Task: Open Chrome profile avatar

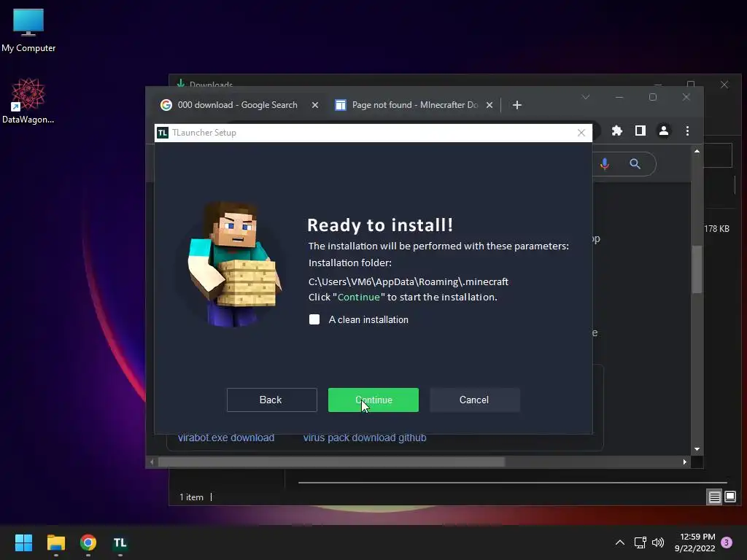Action: click(x=664, y=131)
